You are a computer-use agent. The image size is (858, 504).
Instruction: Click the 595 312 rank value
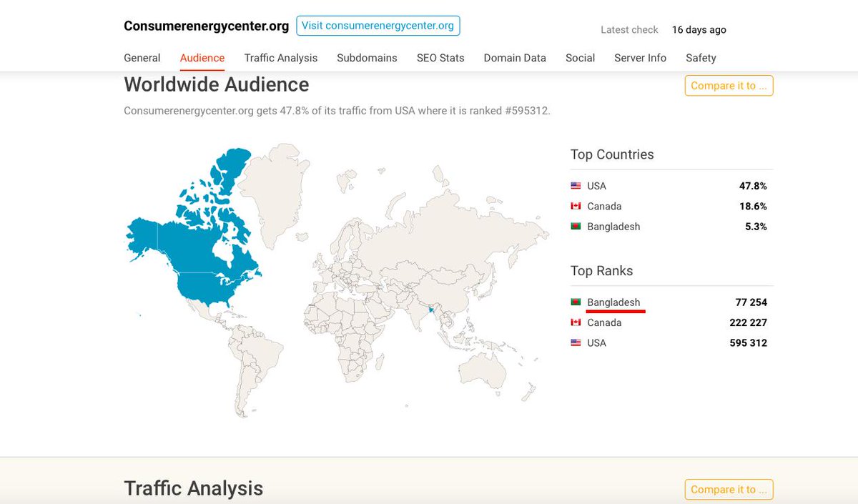[748, 343]
